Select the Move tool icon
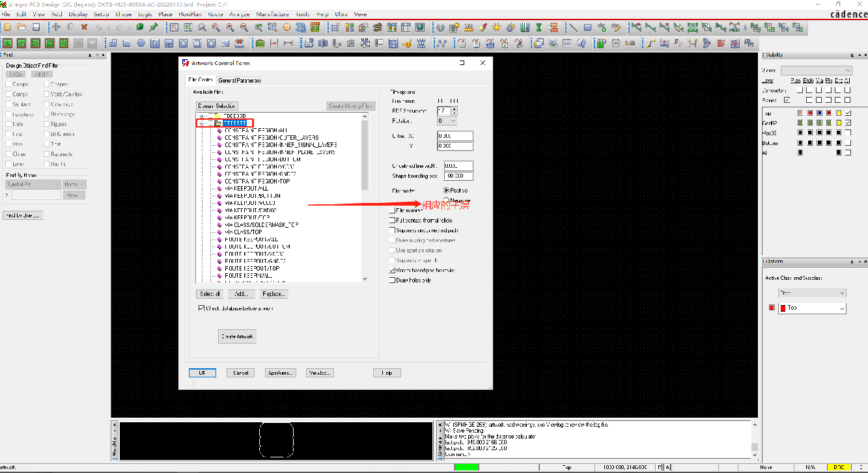The width and height of the screenshot is (868, 473). coord(56,27)
